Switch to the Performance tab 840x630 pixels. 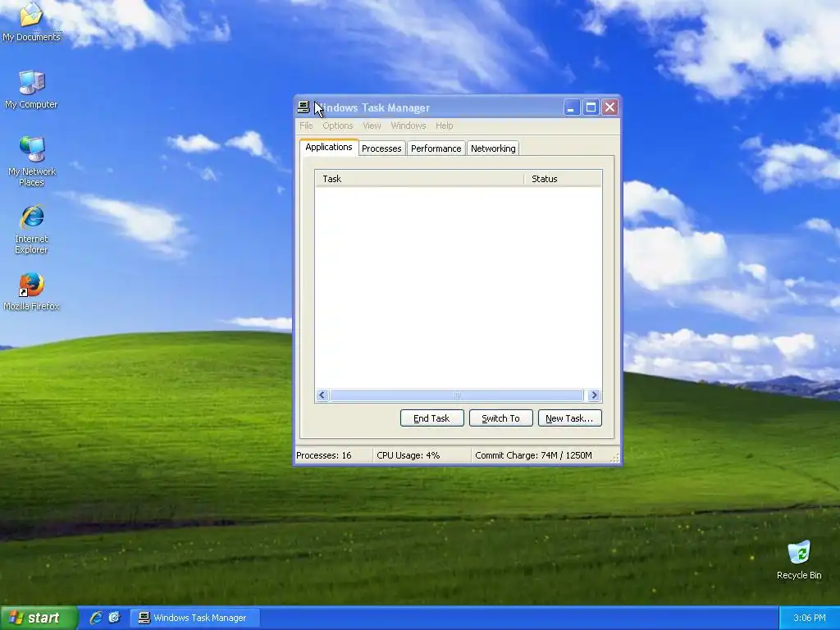(436, 148)
